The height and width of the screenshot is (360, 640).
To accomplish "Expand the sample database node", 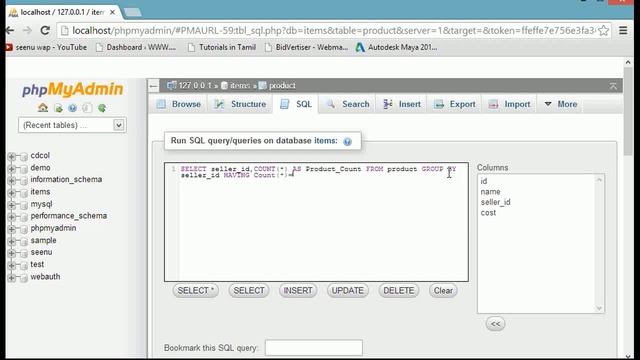I will [x=11, y=241].
